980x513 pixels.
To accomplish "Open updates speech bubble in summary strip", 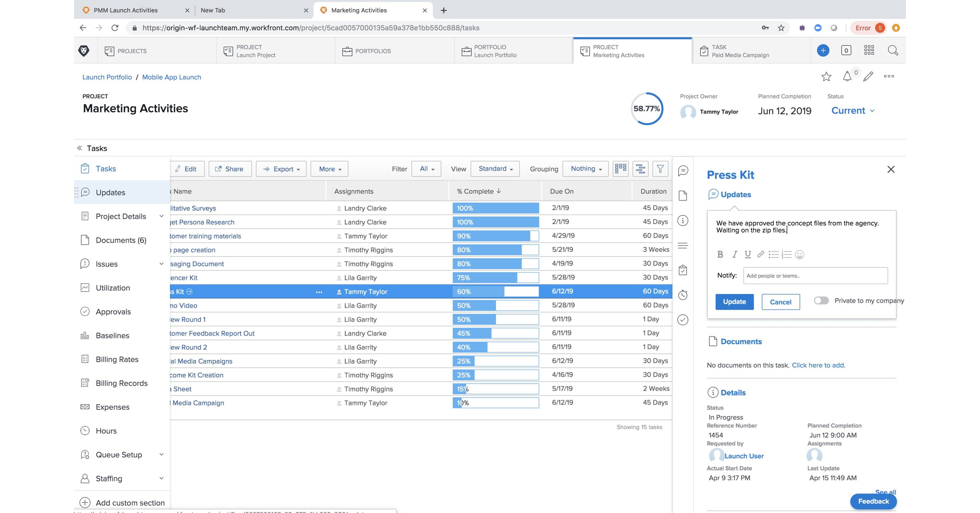I will click(682, 171).
